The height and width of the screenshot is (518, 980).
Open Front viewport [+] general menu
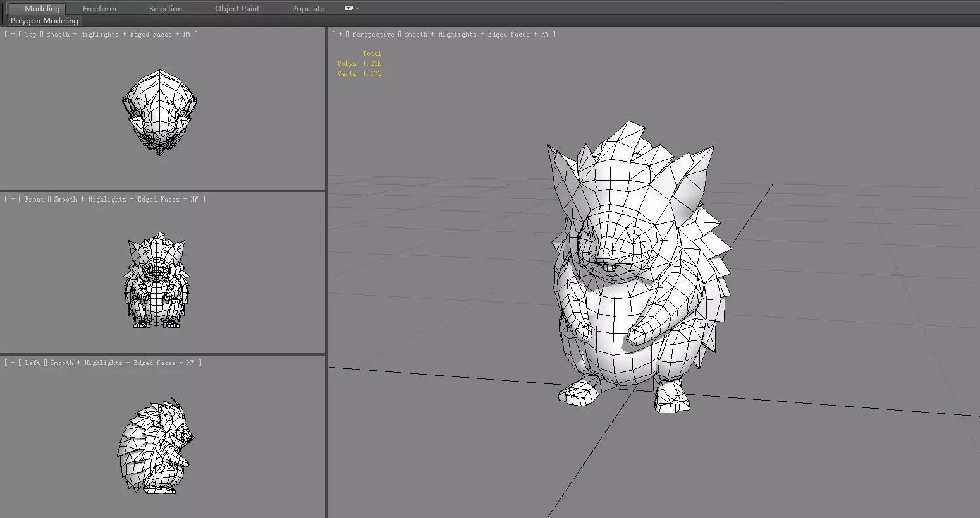coord(13,199)
